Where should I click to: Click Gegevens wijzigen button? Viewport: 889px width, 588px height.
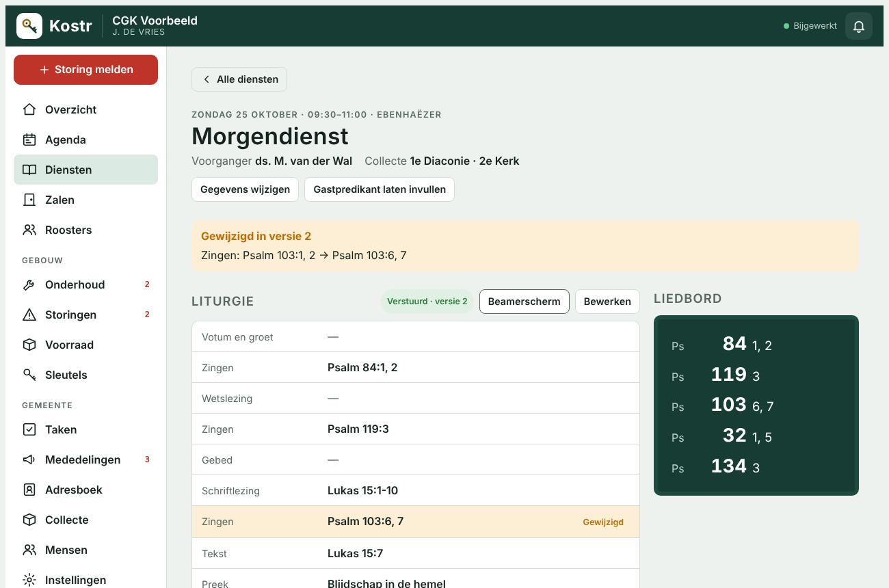245,189
